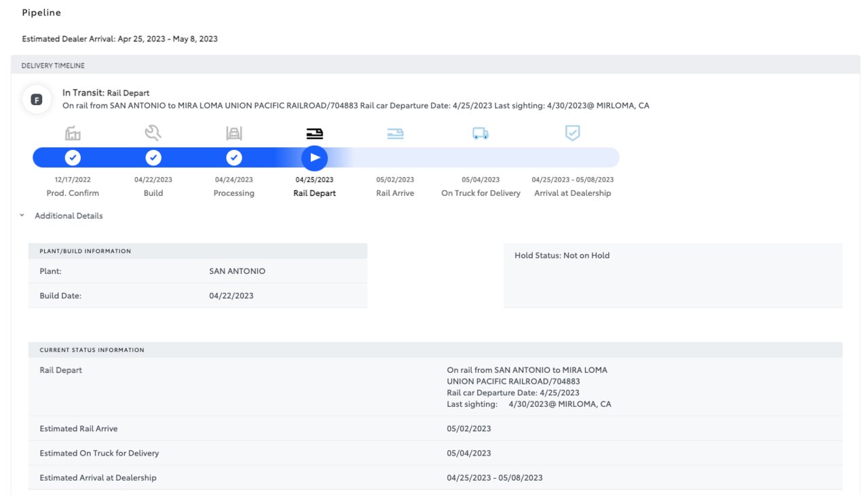Screen dimensions: 868x495
Task: Click the delivery truck icon
Action: click(x=480, y=134)
